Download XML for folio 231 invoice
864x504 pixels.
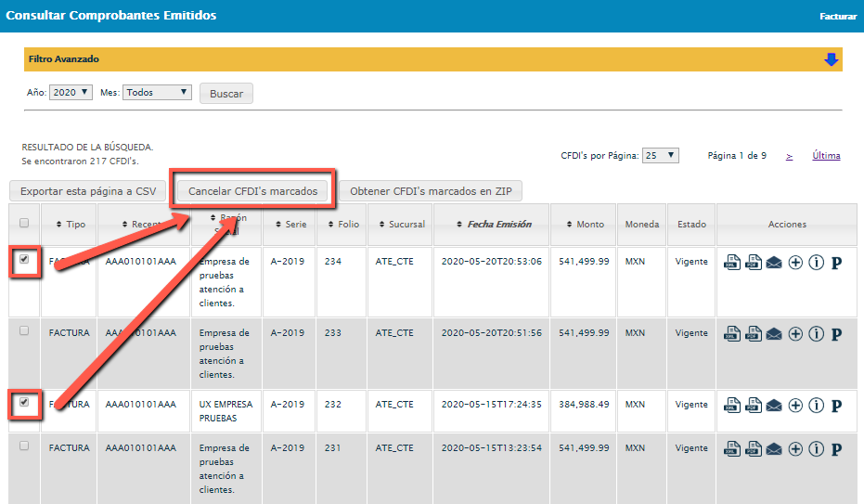click(x=731, y=449)
